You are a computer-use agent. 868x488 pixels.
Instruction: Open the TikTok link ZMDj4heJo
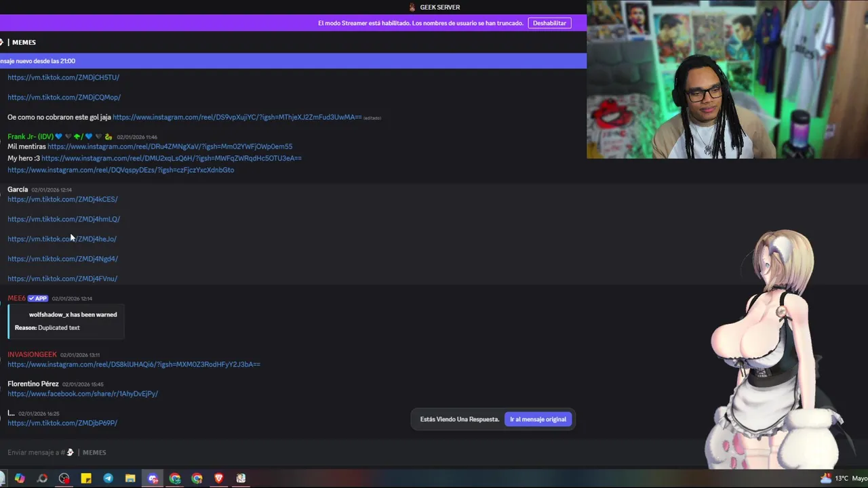pyautogui.click(x=62, y=239)
